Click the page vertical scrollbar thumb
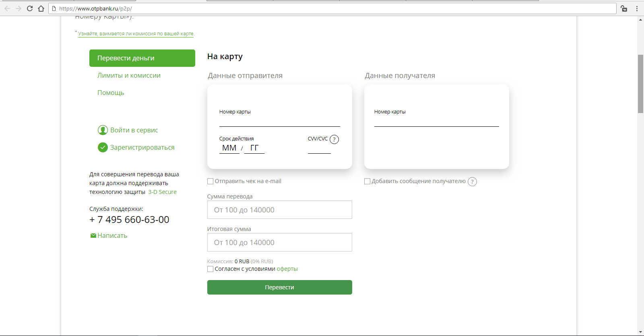The height and width of the screenshot is (336, 644). click(x=640, y=84)
